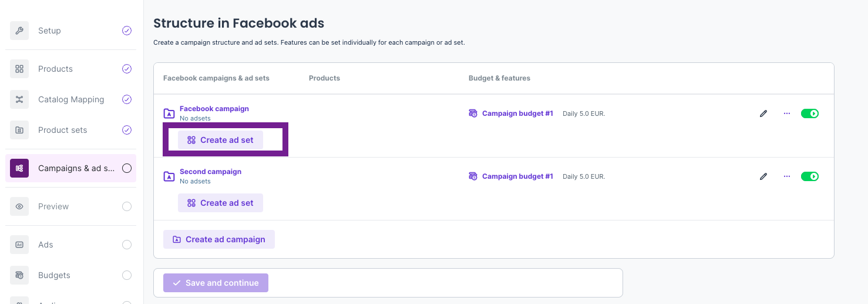Click Catalog Mapping completed checkmark circle
This screenshot has height=304, width=868.
tap(127, 99)
